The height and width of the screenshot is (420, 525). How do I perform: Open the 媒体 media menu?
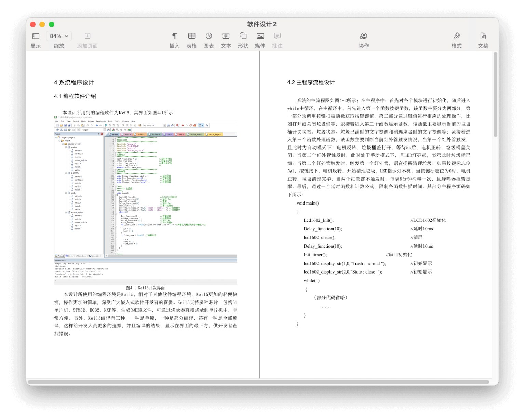pos(260,36)
